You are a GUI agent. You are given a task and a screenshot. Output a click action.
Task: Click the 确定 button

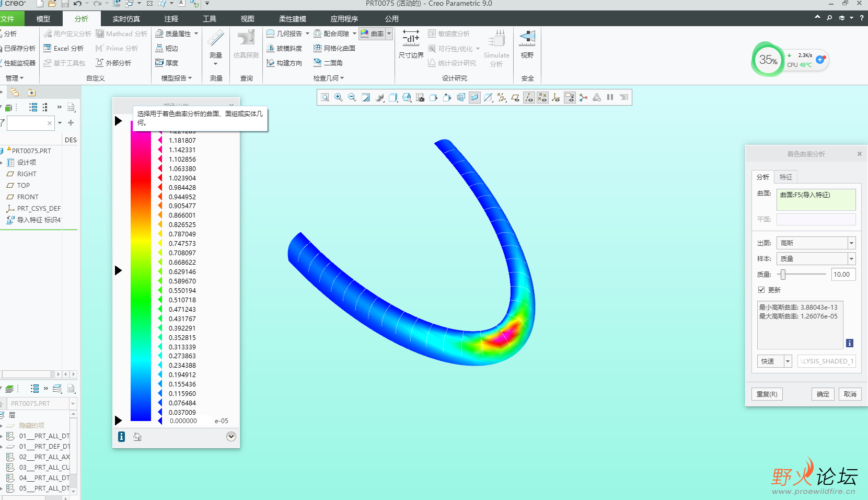click(x=823, y=394)
